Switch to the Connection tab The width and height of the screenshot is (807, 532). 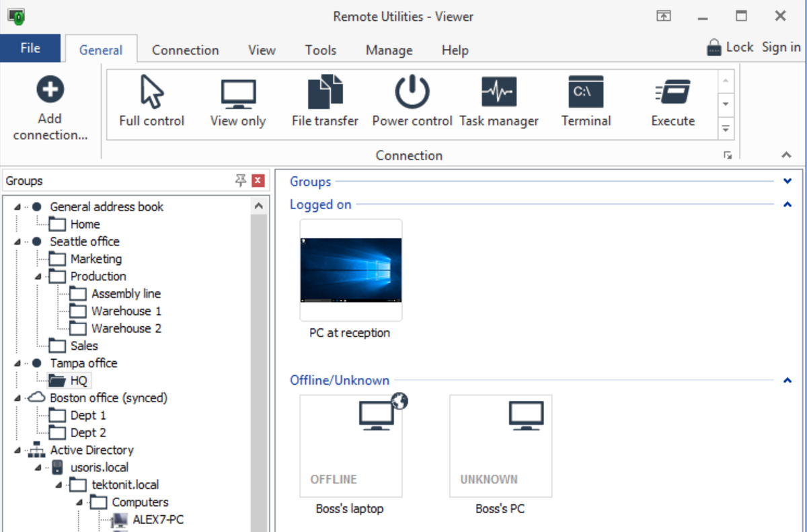point(185,49)
